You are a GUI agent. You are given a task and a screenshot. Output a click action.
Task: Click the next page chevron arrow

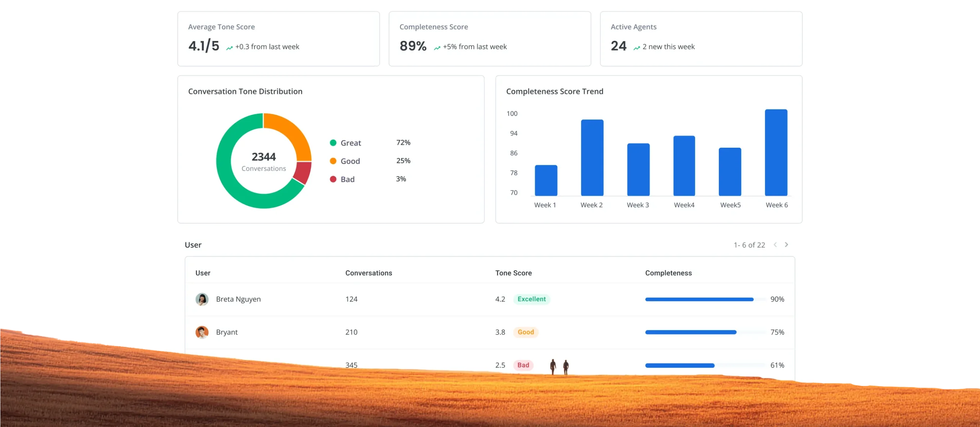(786, 244)
